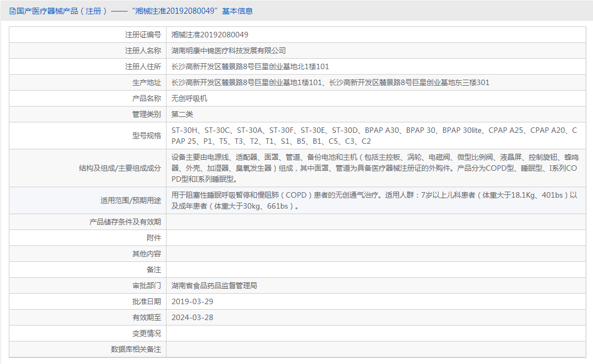Click the 注册人名称 label
593x364 pixels.
[143, 51]
